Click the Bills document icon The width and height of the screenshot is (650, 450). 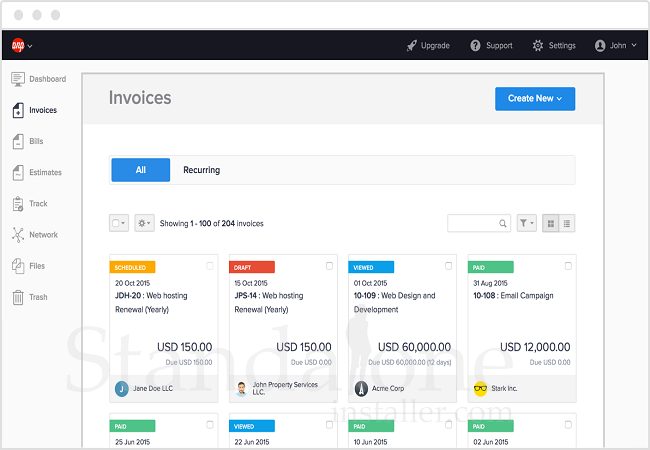[x=18, y=141]
